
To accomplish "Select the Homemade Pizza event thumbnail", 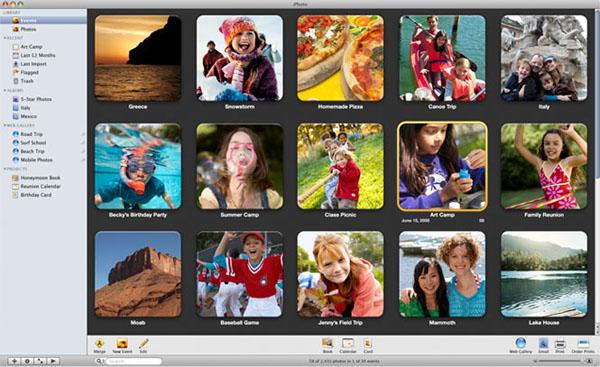I will pyautogui.click(x=340, y=58).
